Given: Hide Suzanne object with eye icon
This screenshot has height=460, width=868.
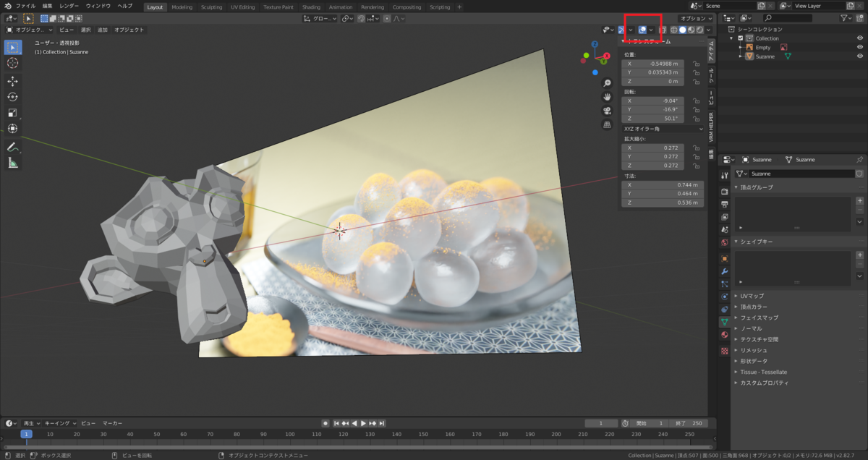Looking at the screenshot, I should pos(860,56).
